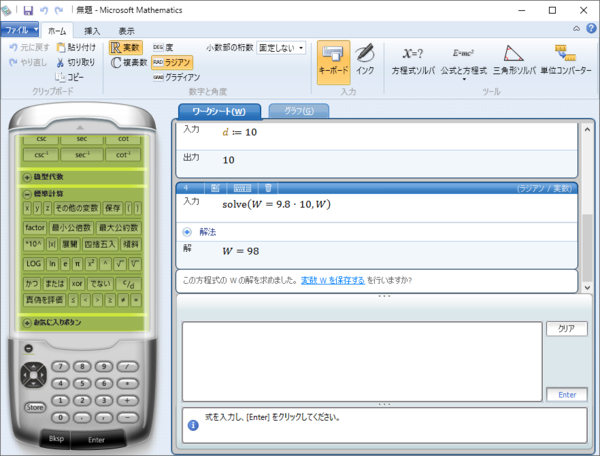The image size is (600, 456).
Task: Select 実数 number mode
Action: point(126,47)
